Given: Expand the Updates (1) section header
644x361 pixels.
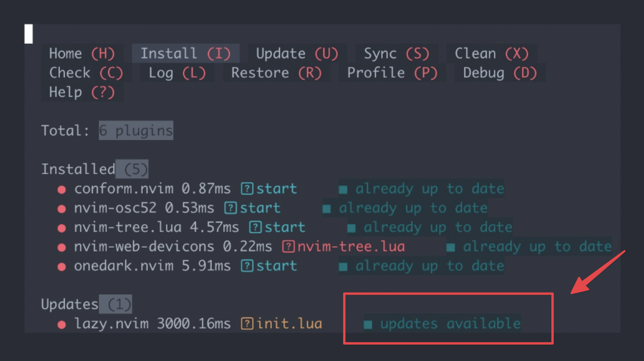Looking at the screenshot, I should [87, 304].
